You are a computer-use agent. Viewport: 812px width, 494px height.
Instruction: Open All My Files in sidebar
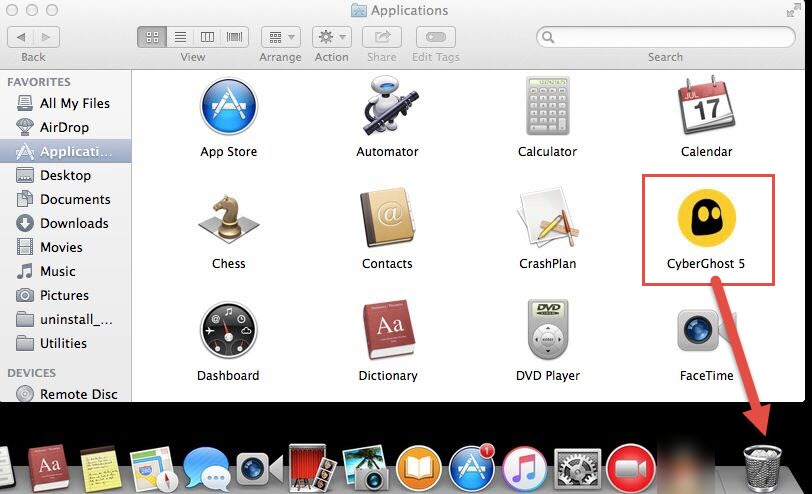tap(66, 103)
